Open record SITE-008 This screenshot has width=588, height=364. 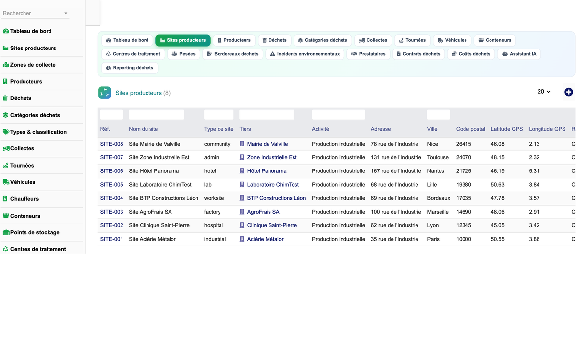112,144
